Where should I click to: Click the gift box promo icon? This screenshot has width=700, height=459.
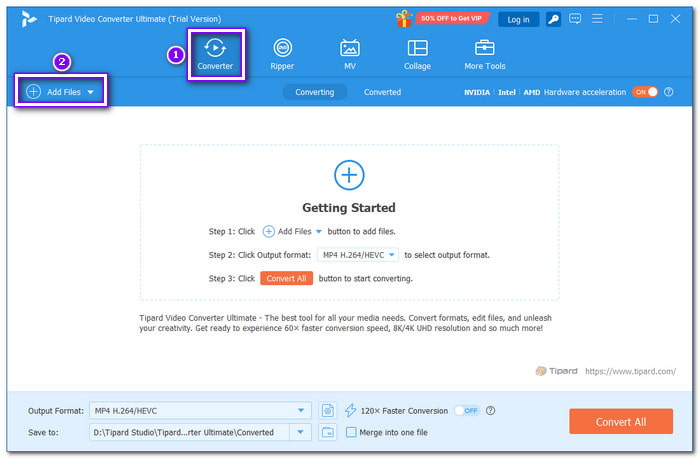coord(404,19)
